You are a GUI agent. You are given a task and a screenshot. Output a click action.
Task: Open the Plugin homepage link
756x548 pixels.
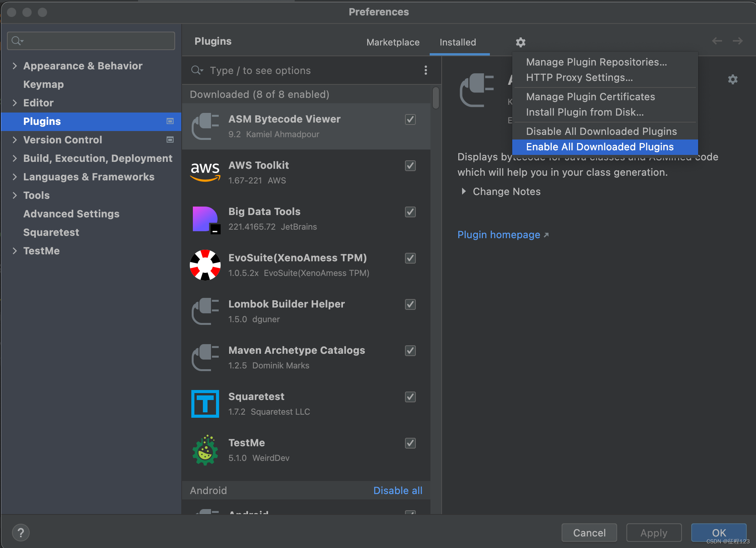[x=499, y=235]
